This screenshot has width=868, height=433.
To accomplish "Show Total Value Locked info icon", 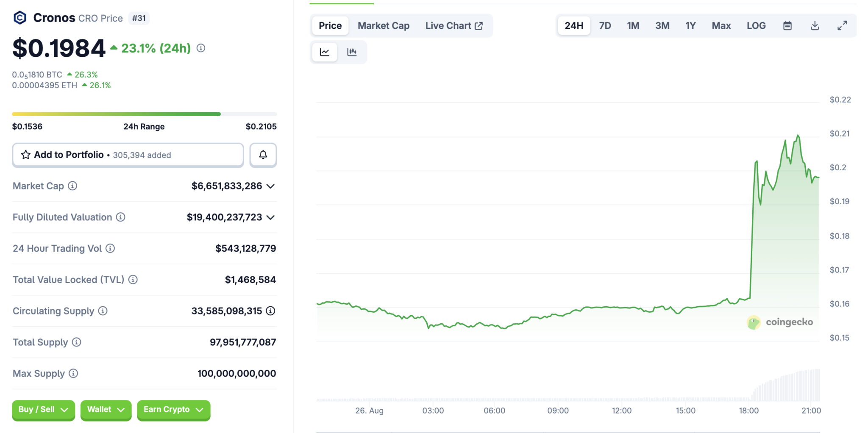I will 133,280.
